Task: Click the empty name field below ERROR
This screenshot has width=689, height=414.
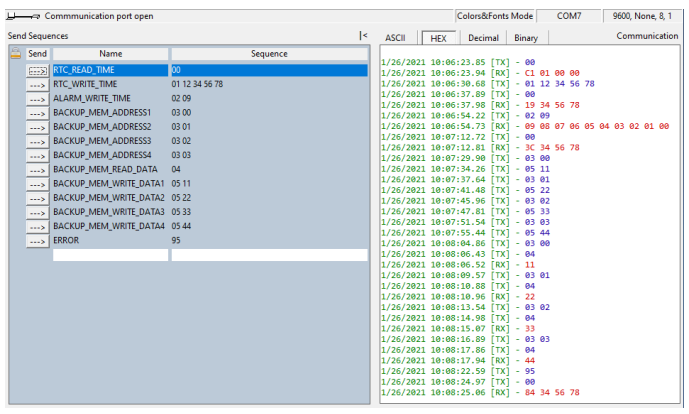Action: coord(110,255)
